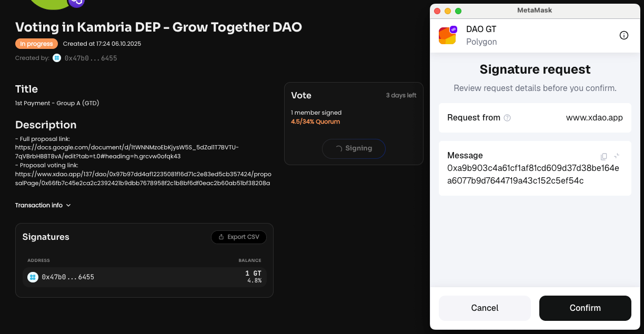This screenshot has width=644, height=334.
Task: Copy the signature message with copy icon
Action: pos(604,156)
